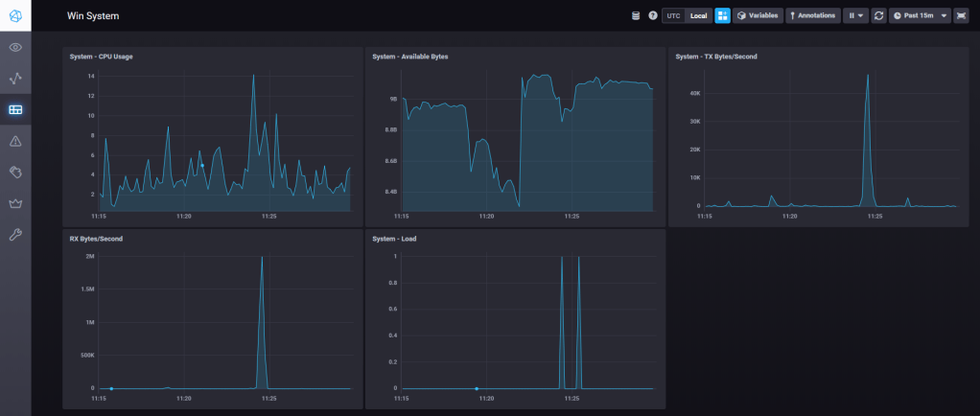Refresh the dashboard manually
The height and width of the screenshot is (416, 980).
pyautogui.click(x=878, y=16)
